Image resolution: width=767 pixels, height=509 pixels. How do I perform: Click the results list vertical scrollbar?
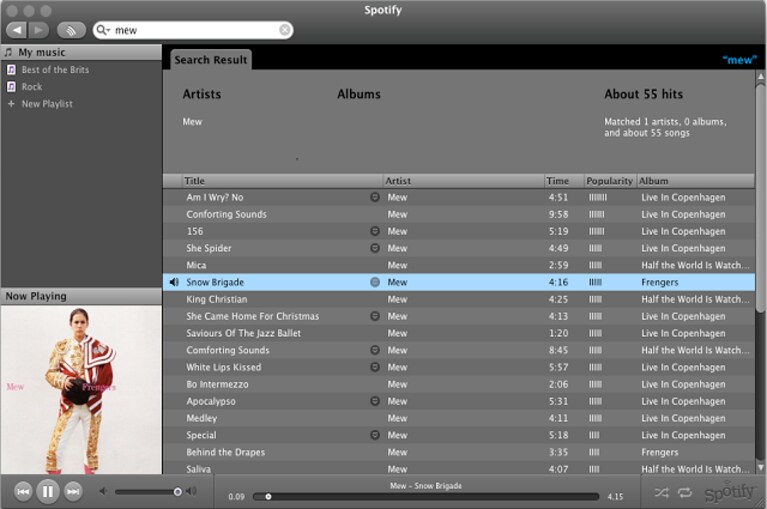(x=760, y=196)
